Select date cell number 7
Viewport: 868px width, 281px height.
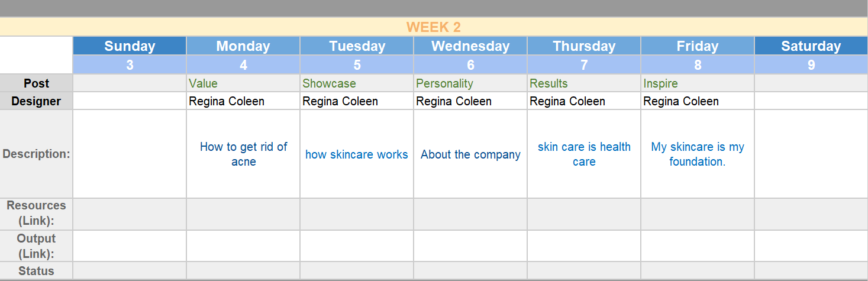584,65
